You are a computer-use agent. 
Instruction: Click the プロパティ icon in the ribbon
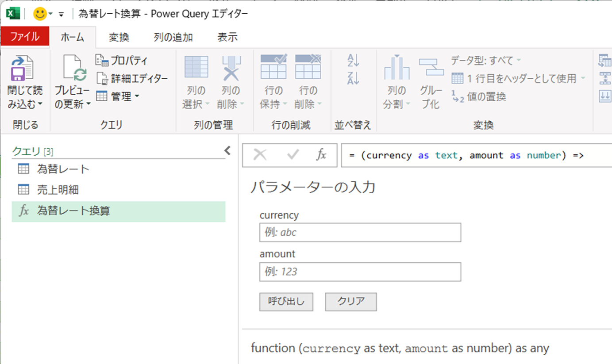click(102, 61)
